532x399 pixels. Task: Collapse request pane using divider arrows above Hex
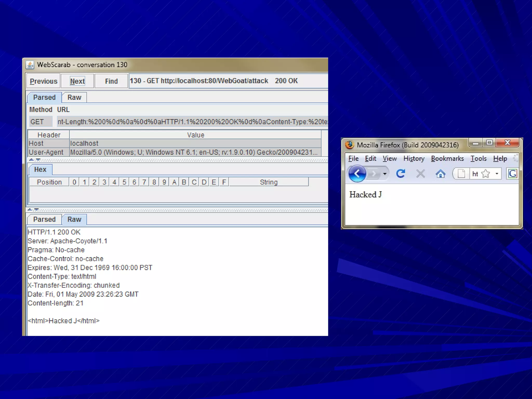point(31,159)
